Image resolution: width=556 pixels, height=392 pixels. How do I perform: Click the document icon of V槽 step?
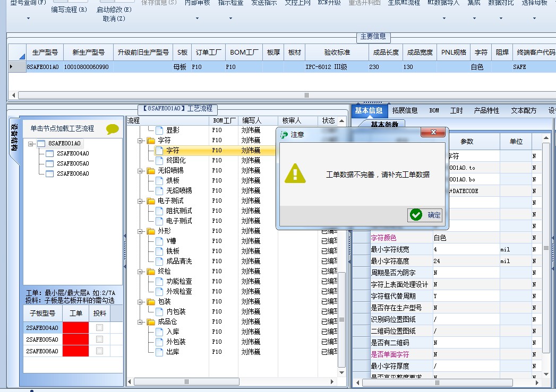[159, 241]
